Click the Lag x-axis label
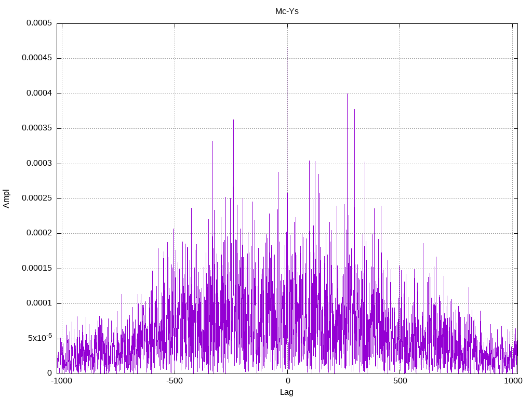The width and height of the screenshot is (532, 399). (x=286, y=392)
